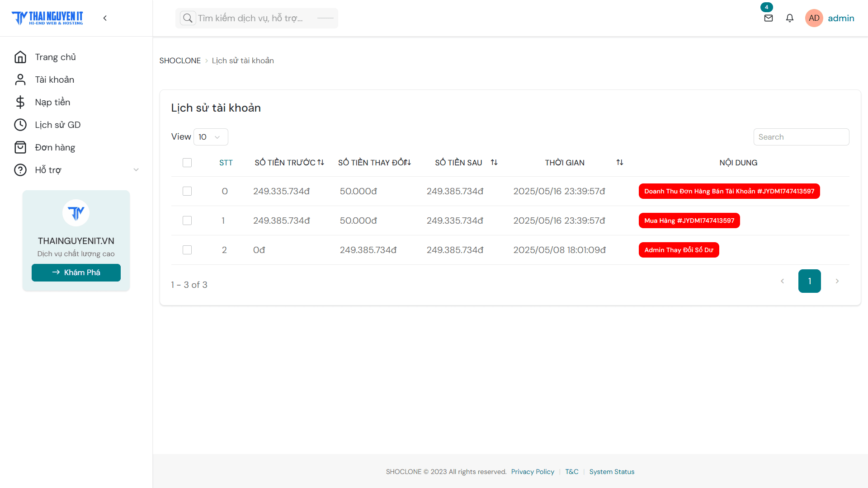
Task: Toggle the select-all checkbox in header
Action: (x=187, y=163)
